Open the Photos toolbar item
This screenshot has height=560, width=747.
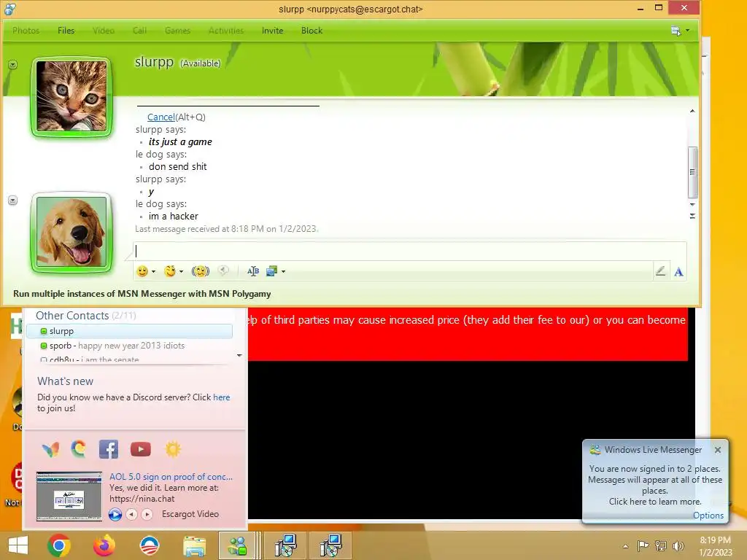[x=26, y=31]
